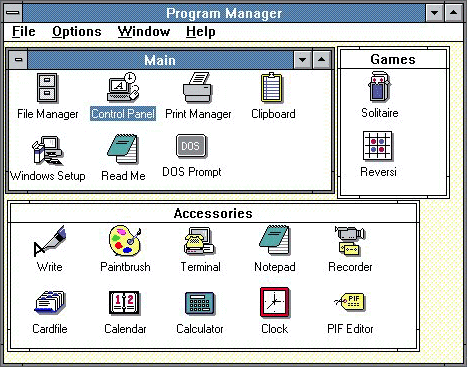Screen dimensions: 467x368
Task: Open the Window menu
Action: pyautogui.click(x=144, y=32)
